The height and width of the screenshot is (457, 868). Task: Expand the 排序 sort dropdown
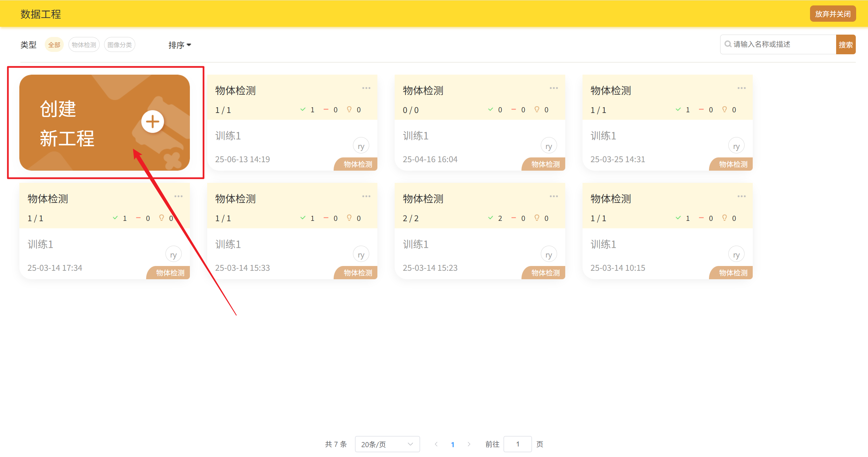coord(180,45)
